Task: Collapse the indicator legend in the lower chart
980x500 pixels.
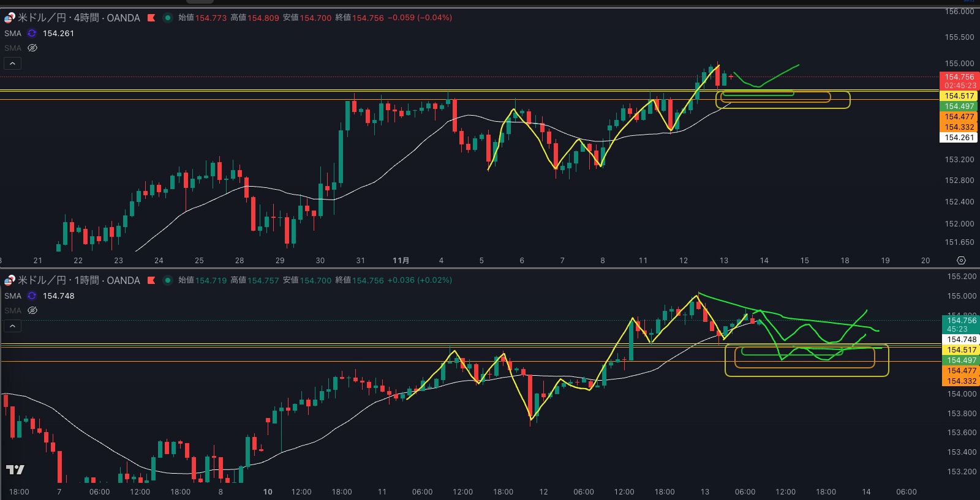Action: (12, 326)
